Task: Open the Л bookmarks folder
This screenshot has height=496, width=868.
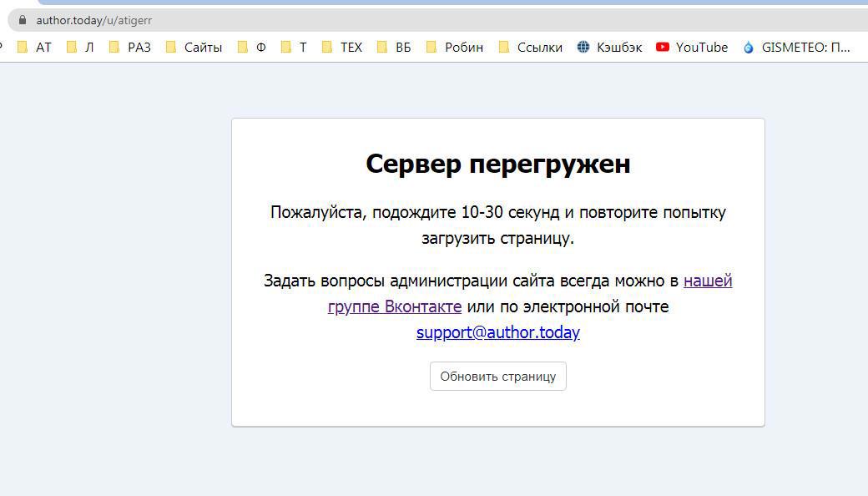Action: [80, 48]
